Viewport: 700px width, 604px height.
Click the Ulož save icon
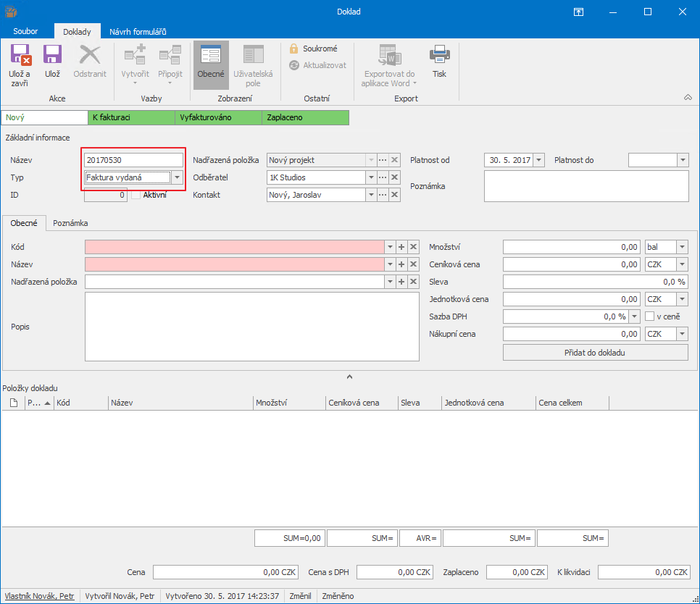52,55
